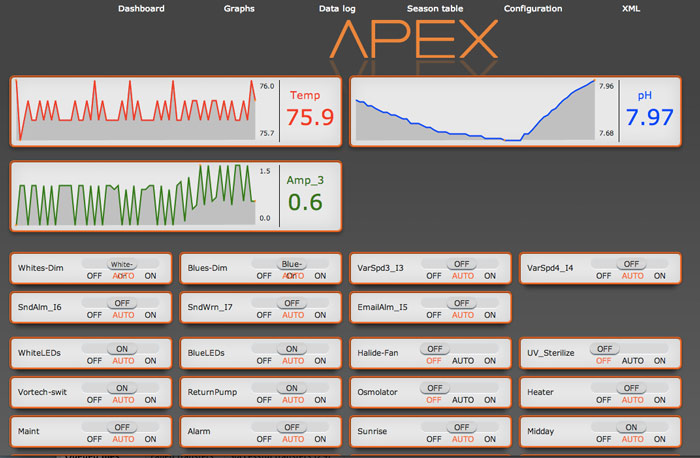The height and width of the screenshot is (458, 700).
Task: Click the ReturnPump outlet label
Action: (212, 392)
